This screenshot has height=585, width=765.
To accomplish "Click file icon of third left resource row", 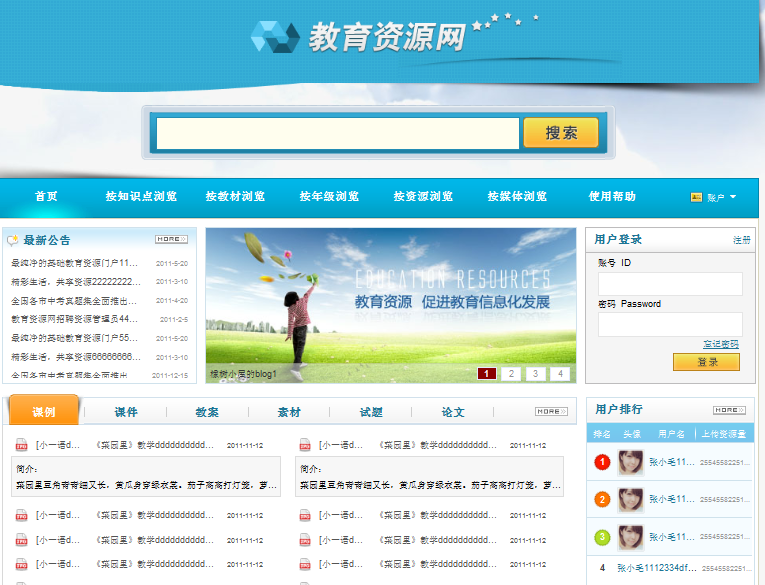I will point(21,540).
